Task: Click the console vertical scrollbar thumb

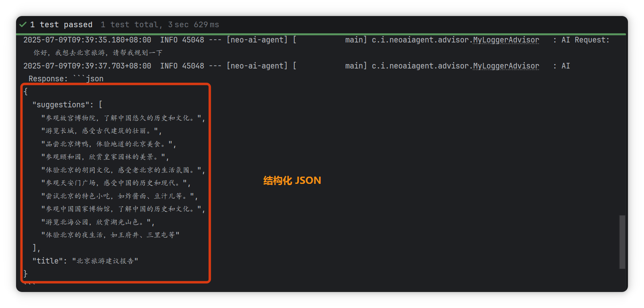Action: 622,242
